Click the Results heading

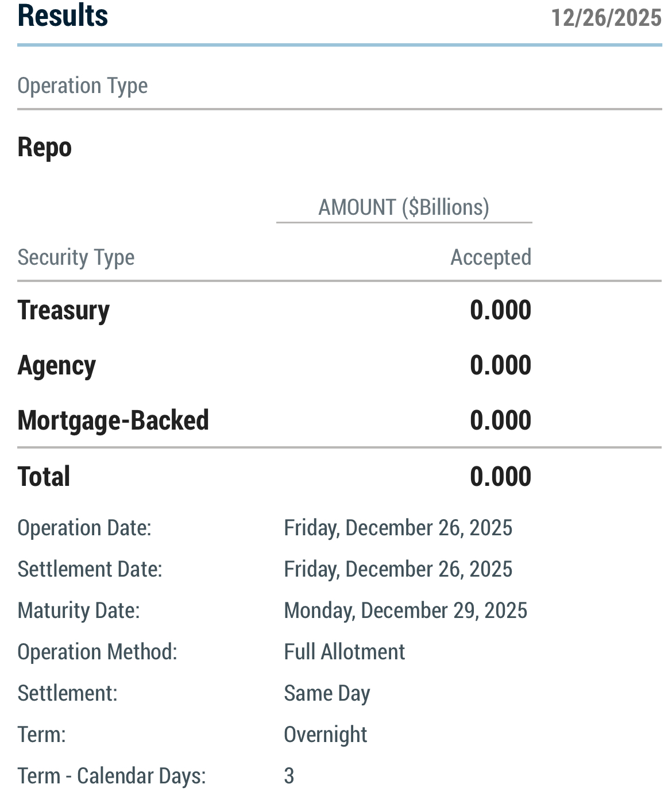pyautogui.click(x=63, y=16)
